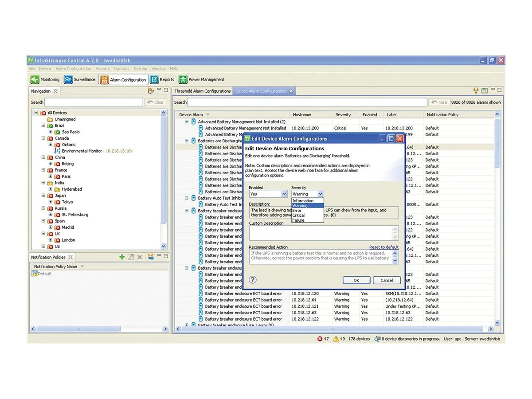Select Critical from the Severity list
The image size is (532, 399).
point(298,215)
